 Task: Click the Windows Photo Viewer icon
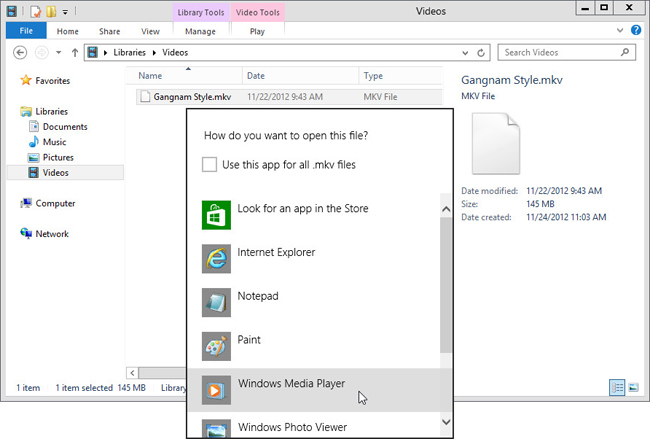pyautogui.click(x=216, y=429)
